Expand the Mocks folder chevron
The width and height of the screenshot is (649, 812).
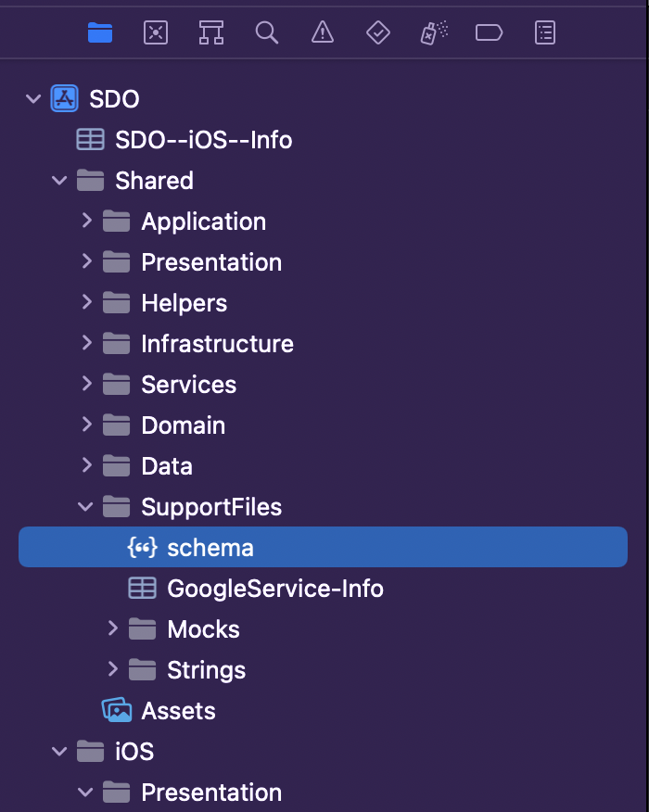tap(113, 629)
